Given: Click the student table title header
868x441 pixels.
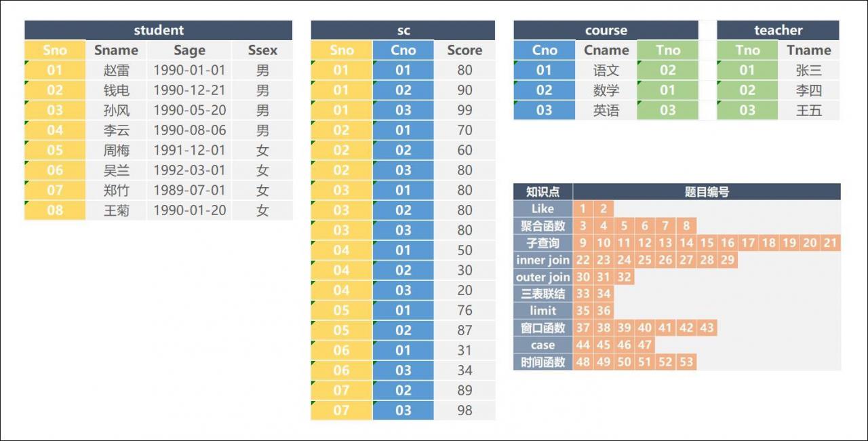Looking at the screenshot, I should (158, 31).
